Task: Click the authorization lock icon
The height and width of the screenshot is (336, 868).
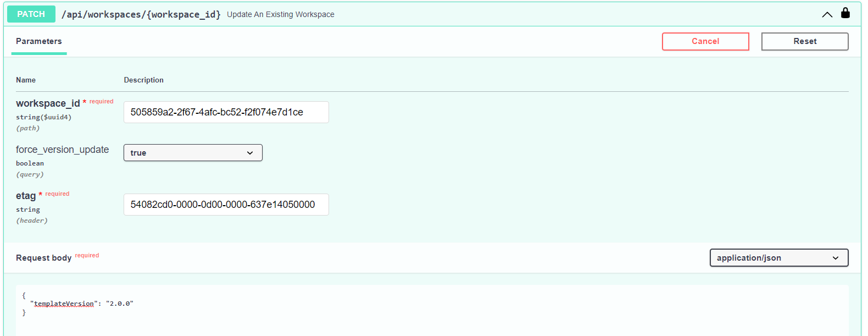Action: pos(845,13)
